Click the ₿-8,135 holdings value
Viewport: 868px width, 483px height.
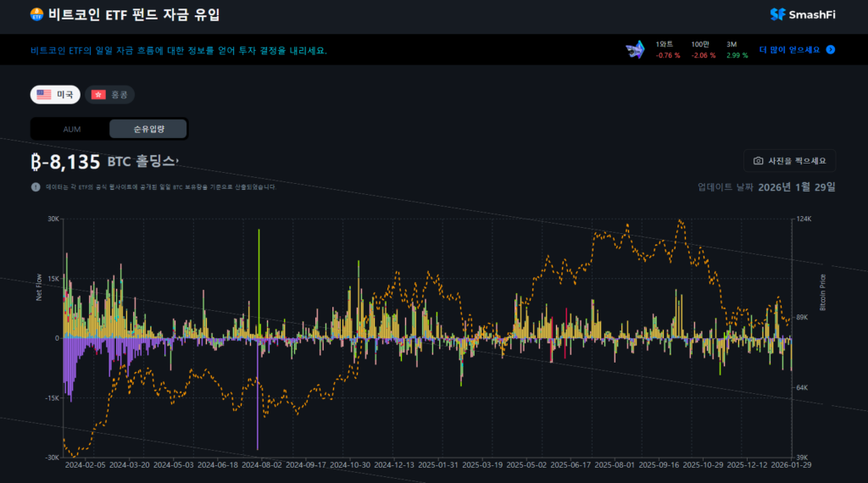(x=65, y=162)
